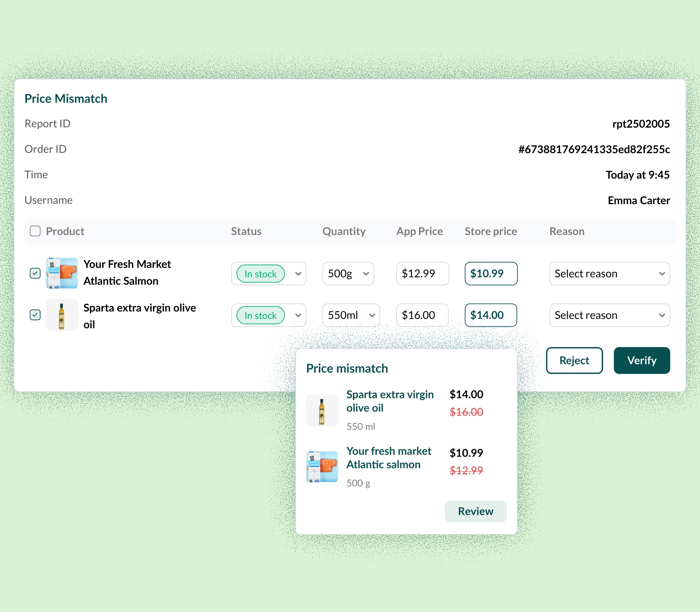
Task: Open the salmon In stock status dropdown
Action: [x=268, y=274]
